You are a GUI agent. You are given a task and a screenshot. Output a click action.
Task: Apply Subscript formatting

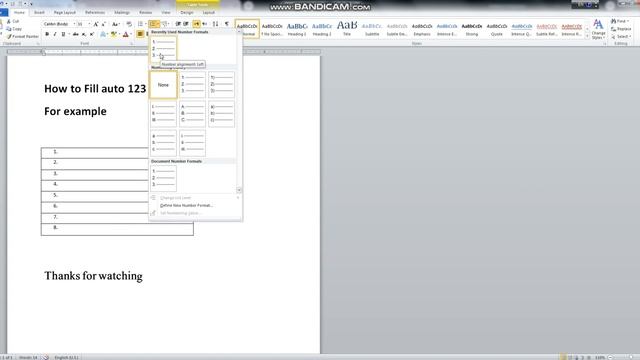coord(84,34)
